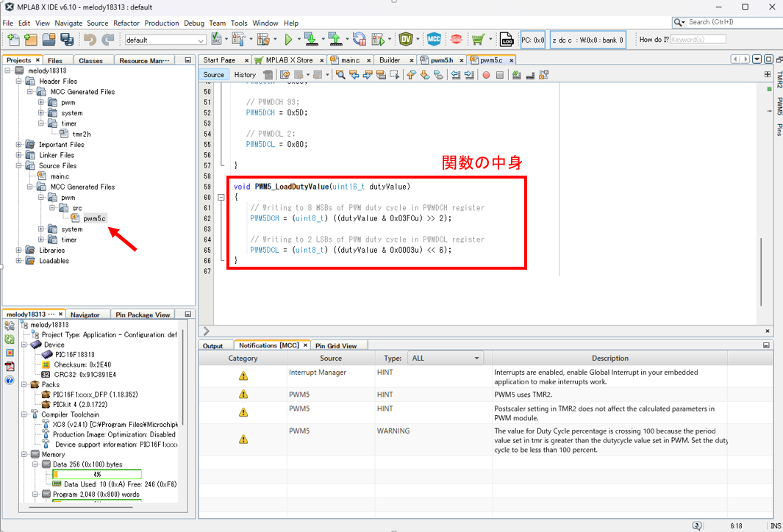Viewport: 783px width, 532px height.
Task: Open MCC Content Manager via MCC icon
Action: point(434,39)
